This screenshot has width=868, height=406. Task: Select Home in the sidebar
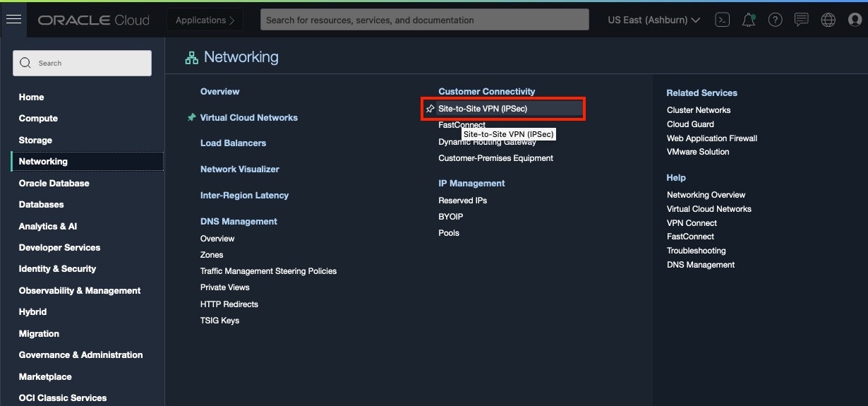click(31, 97)
